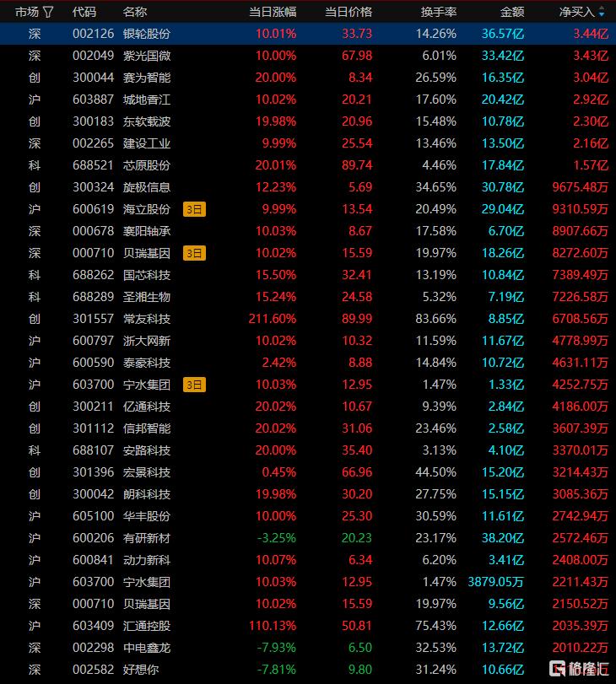Click stock code 002126
This screenshot has width=616, height=684.
[93, 34]
